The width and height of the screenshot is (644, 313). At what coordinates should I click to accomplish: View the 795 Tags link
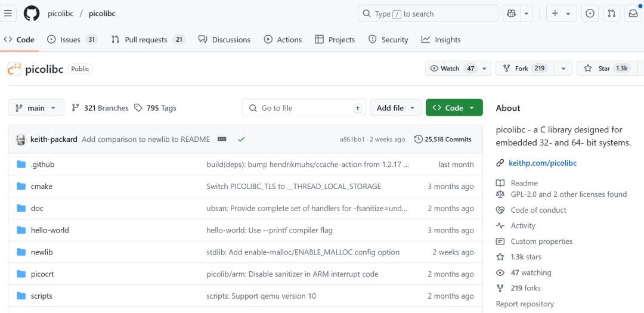[155, 108]
